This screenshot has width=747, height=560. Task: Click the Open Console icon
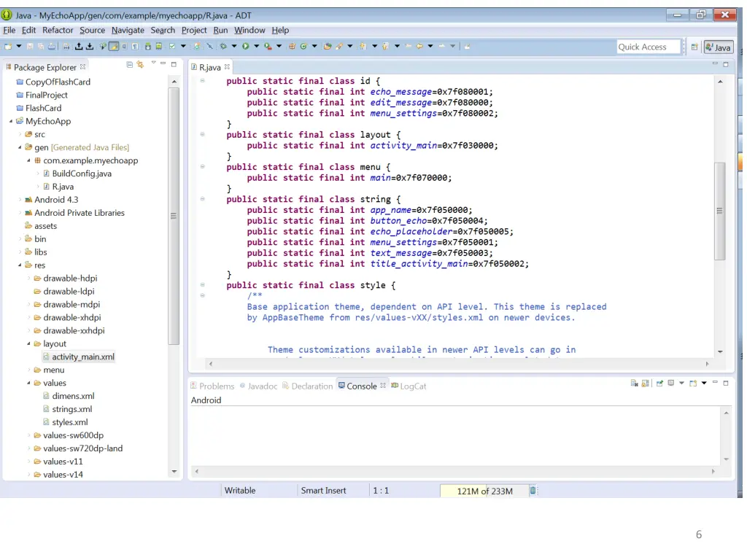pyautogui.click(x=693, y=384)
